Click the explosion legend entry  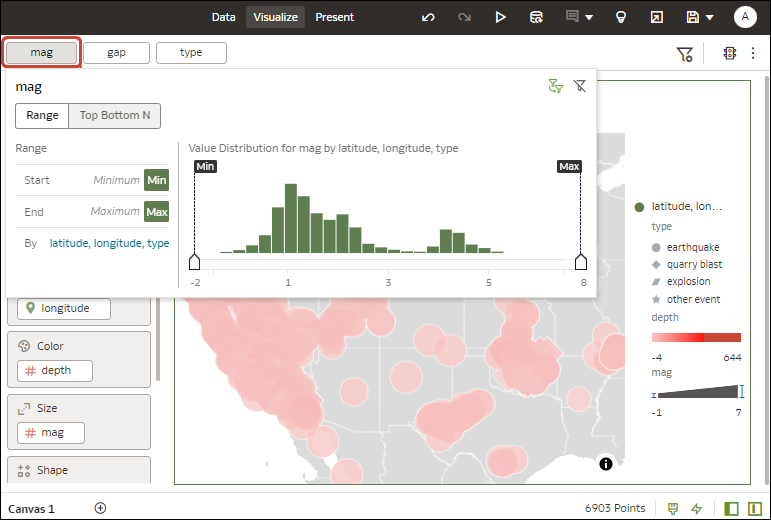tap(681, 282)
